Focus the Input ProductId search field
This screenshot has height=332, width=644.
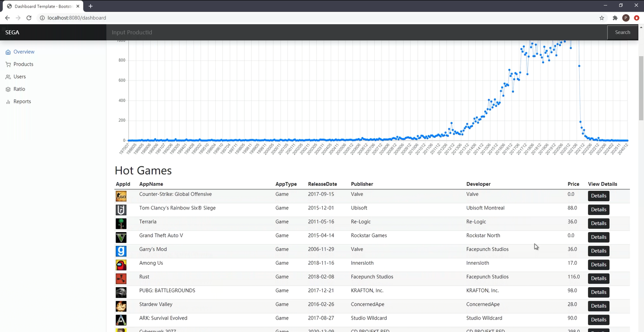[x=357, y=32]
